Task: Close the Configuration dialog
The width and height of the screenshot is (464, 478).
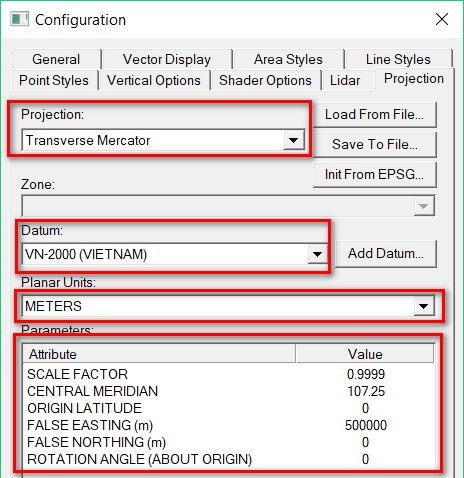Action: pos(442,19)
